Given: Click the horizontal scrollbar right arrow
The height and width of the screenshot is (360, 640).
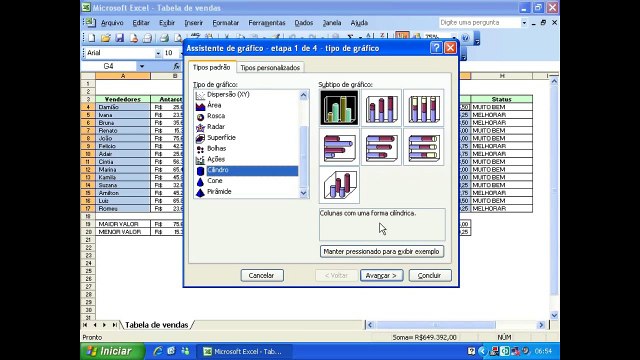Looking at the screenshot, I should (542, 325).
